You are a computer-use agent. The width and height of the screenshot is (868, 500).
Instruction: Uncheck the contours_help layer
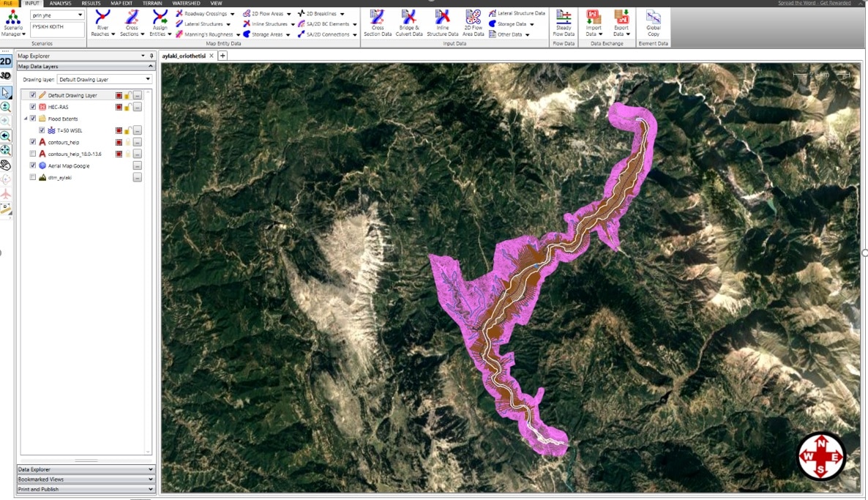pyautogui.click(x=33, y=142)
